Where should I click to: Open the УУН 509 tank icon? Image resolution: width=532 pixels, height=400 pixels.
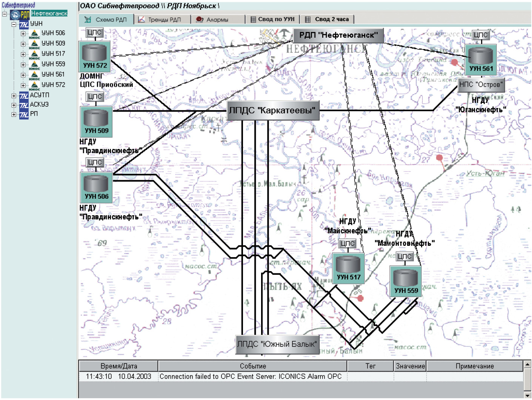(x=96, y=121)
